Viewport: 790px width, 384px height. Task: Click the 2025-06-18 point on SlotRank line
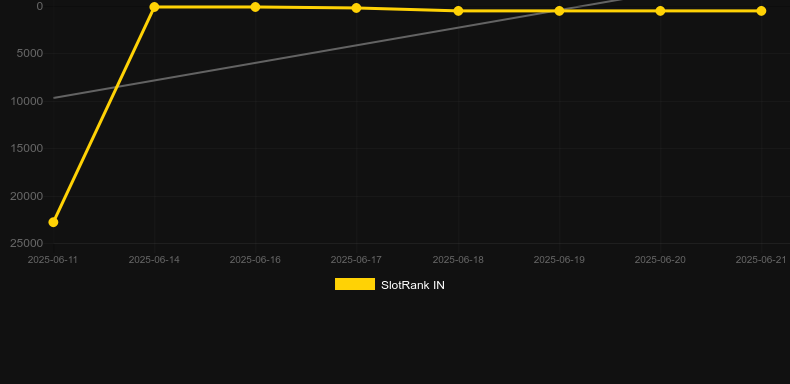coord(458,11)
